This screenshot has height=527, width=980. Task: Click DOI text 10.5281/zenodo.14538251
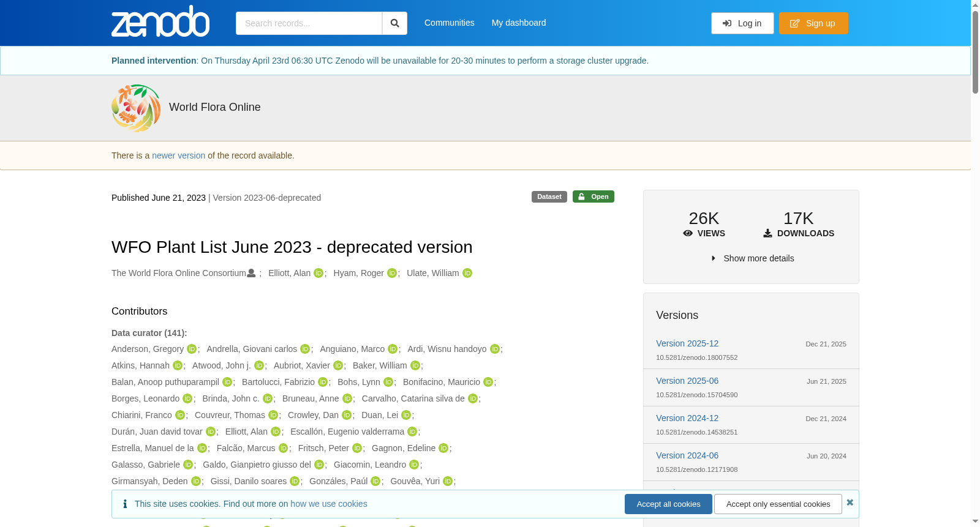697,432
